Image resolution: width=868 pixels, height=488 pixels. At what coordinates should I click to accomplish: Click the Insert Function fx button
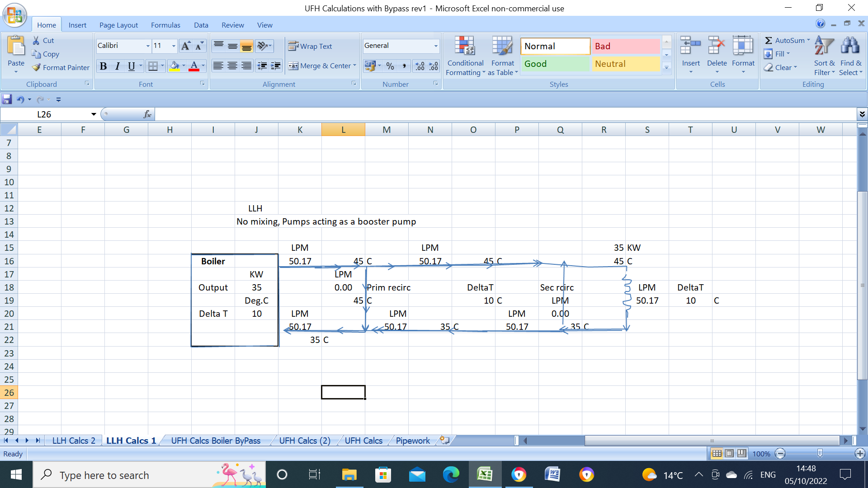pos(147,114)
